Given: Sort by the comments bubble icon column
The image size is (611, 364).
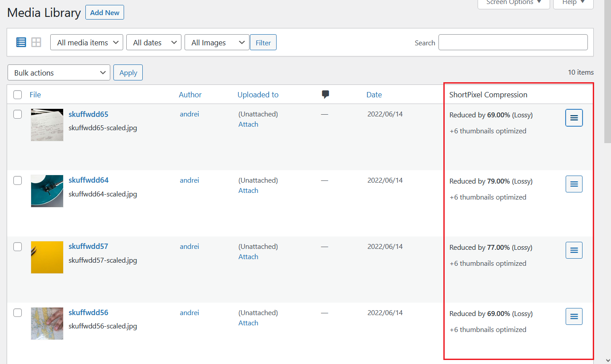Looking at the screenshot, I should point(326,94).
